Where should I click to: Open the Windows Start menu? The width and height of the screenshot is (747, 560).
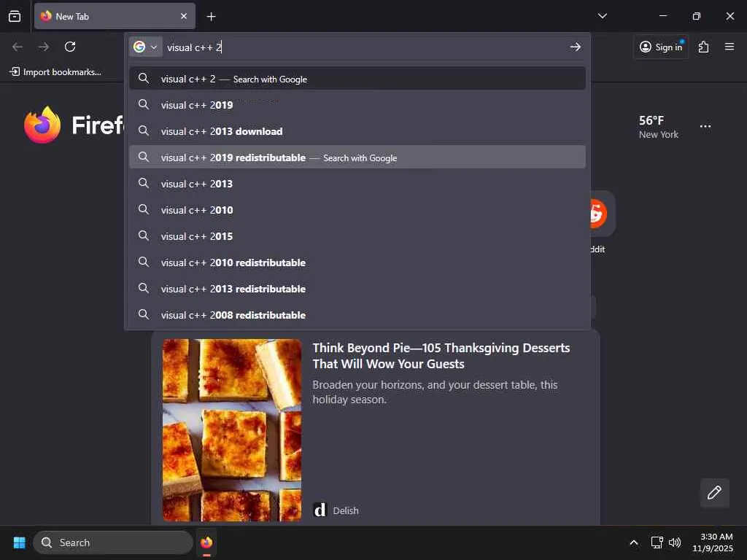[x=19, y=542]
